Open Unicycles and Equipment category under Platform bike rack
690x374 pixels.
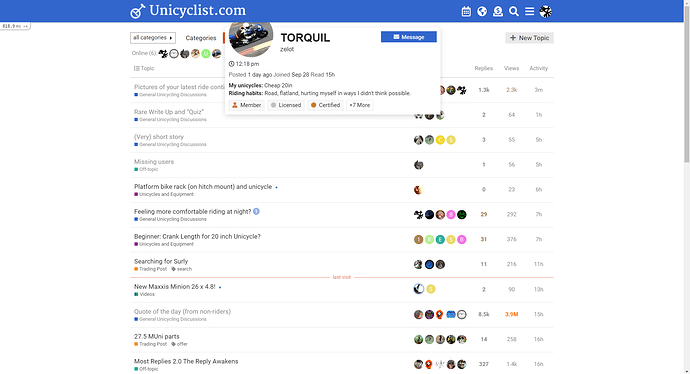[x=164, y=194]
